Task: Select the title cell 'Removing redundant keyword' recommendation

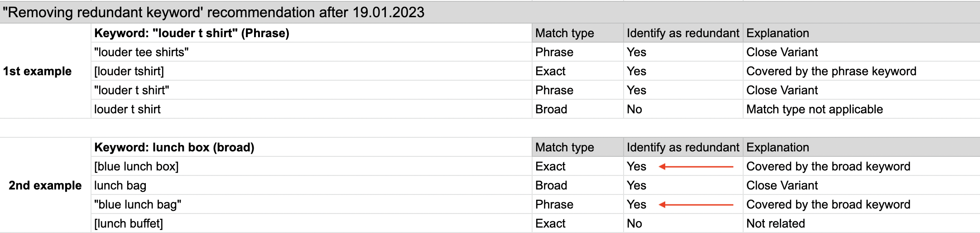Action: (x=490, y=12)
